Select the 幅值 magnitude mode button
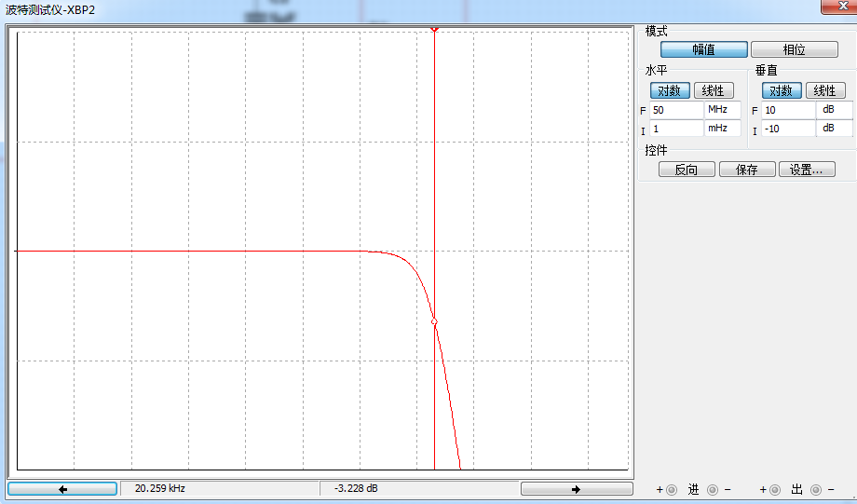 (703, 49)
